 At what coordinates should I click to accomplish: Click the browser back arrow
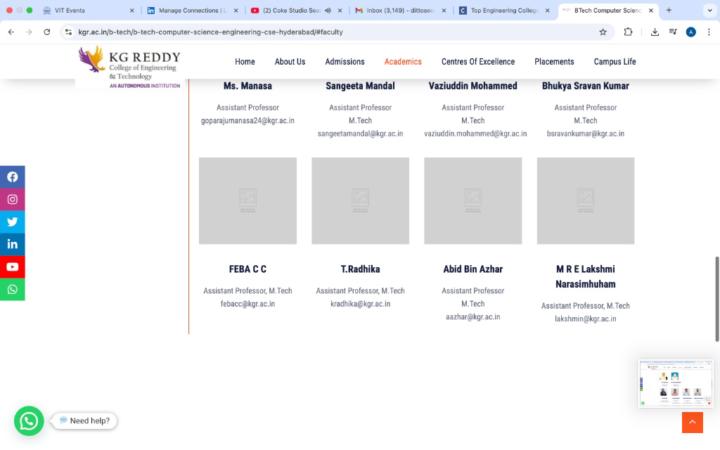click(11, 32)
